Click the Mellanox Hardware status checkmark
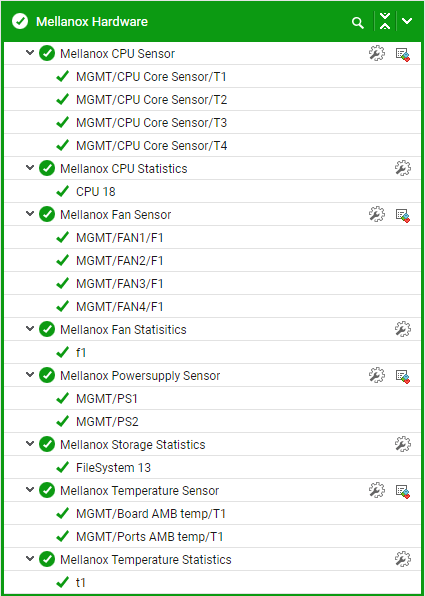This screenshot has height=596, width=425. 20,21
